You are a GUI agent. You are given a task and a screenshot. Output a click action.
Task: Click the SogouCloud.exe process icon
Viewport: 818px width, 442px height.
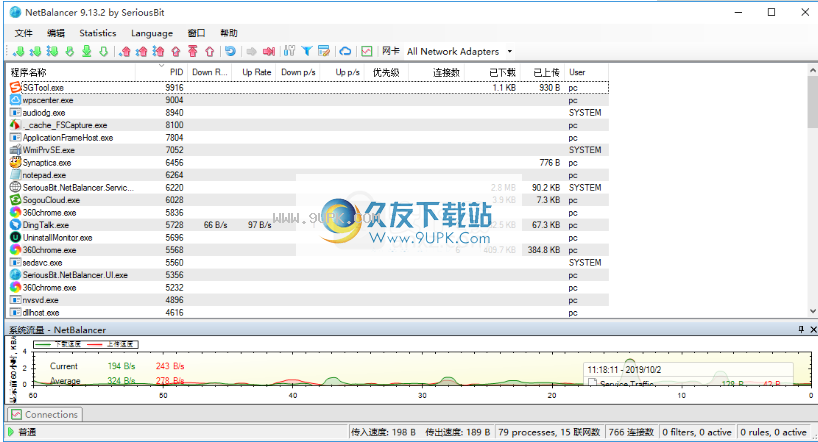click(x=15, y=200)
